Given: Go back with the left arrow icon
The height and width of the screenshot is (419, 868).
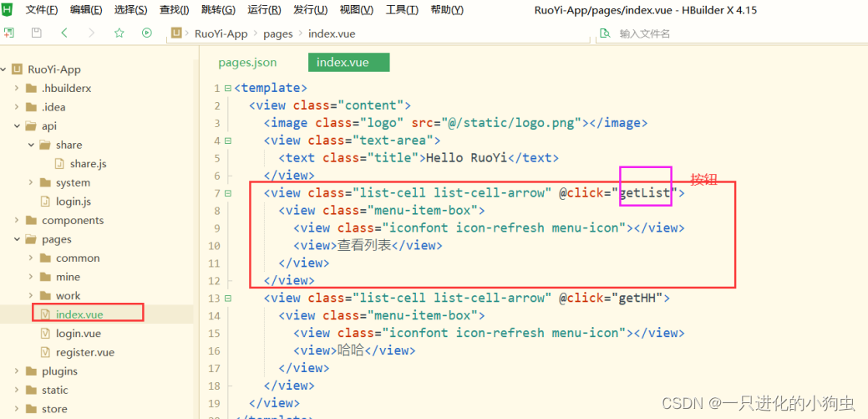Looking at the screenshot, I should [x=64, y=33].
